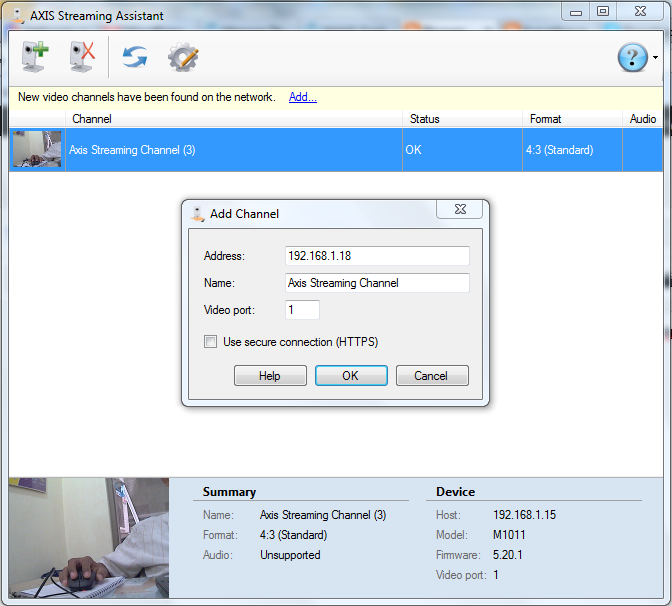
Task: Click the large camera preview image at bottom
Action: click(x=89, y=538)
